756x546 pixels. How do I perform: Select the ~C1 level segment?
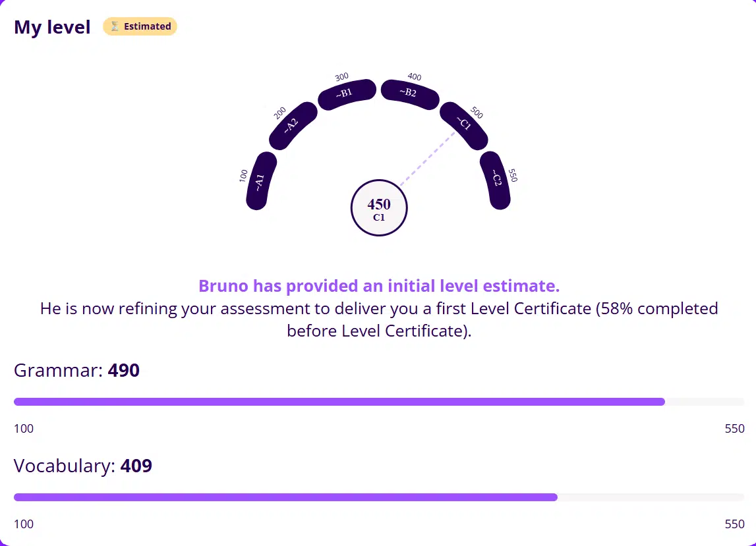[463, 124]
